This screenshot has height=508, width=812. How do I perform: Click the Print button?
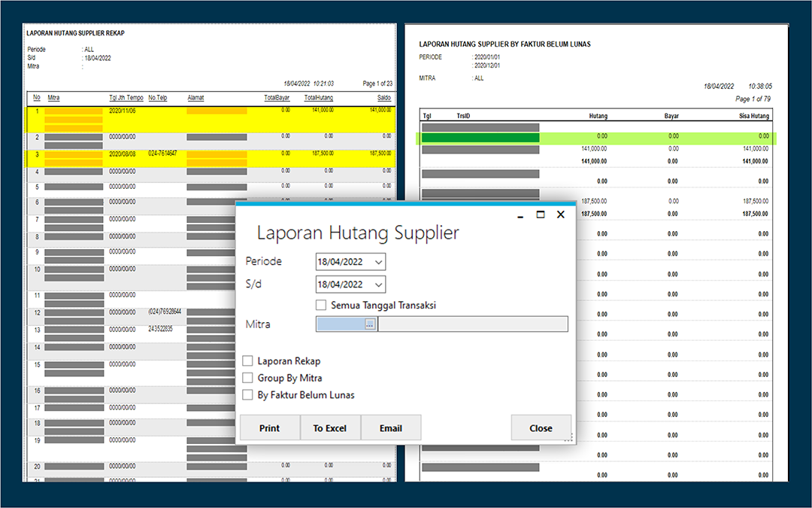(270, 427)
